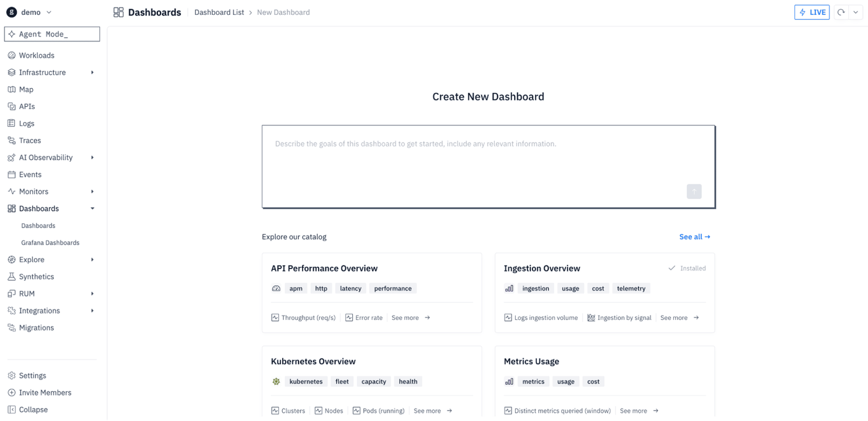
Task: Open Events calendar icon
Action: tap(11, 175)
